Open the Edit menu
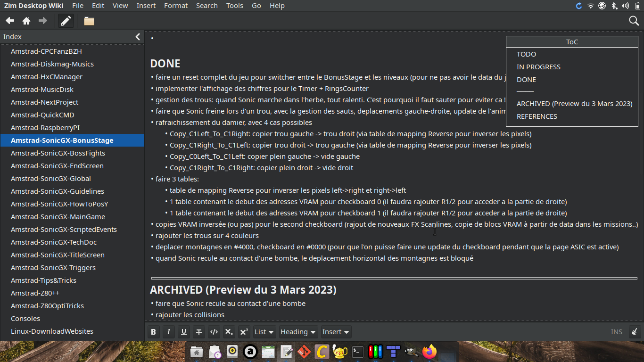Image resolution: width=644 pixels, height=362 pixels. [x=98, y=6]
